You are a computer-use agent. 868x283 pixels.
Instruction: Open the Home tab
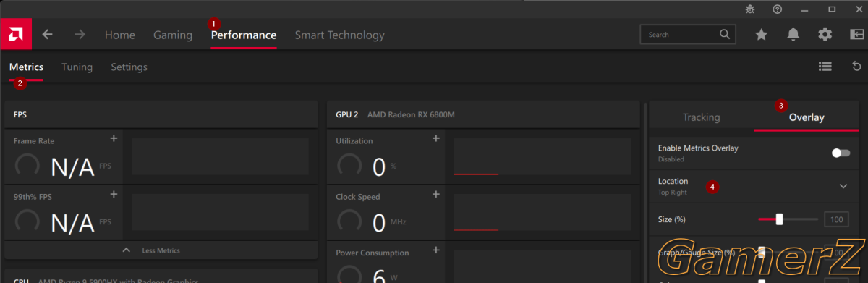tap(120, 35)
